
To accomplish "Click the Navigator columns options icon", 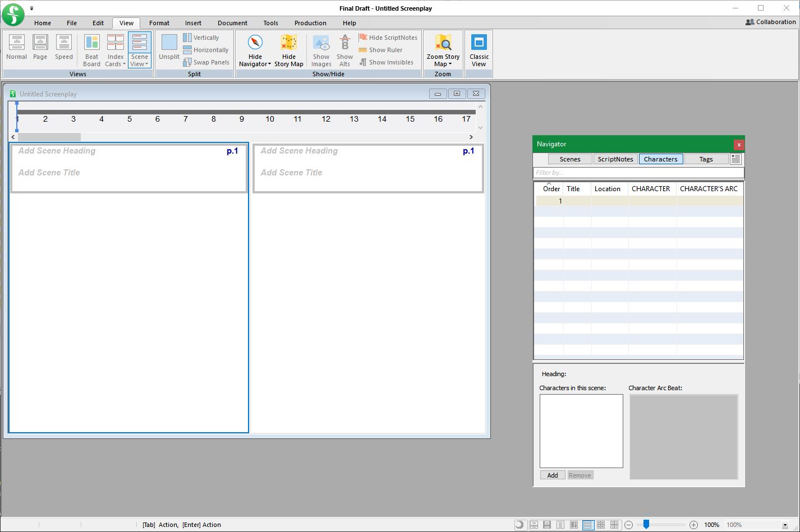I will pyautogui.click(x=736, y=159).
